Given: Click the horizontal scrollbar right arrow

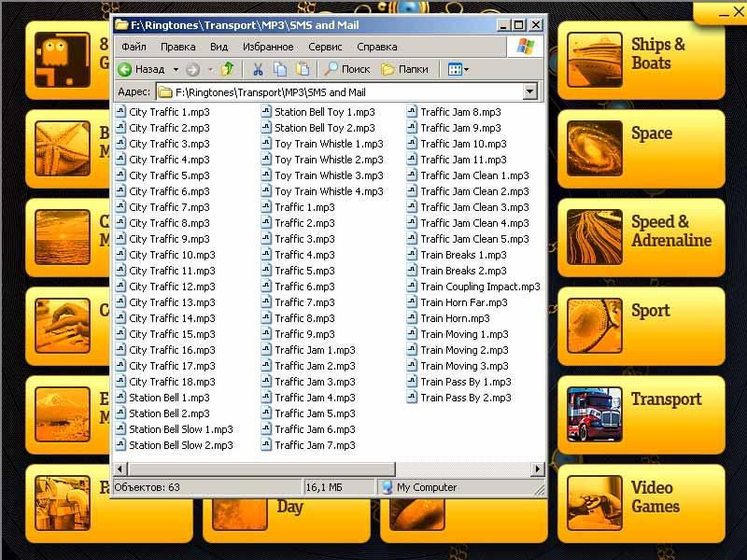Looking at the screenshot, I should [538, 469].
